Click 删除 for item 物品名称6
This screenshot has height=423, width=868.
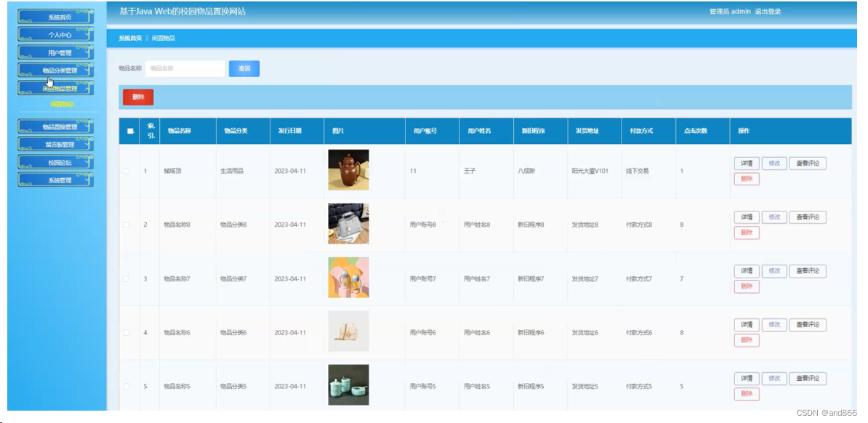click(x=746, y=340)
